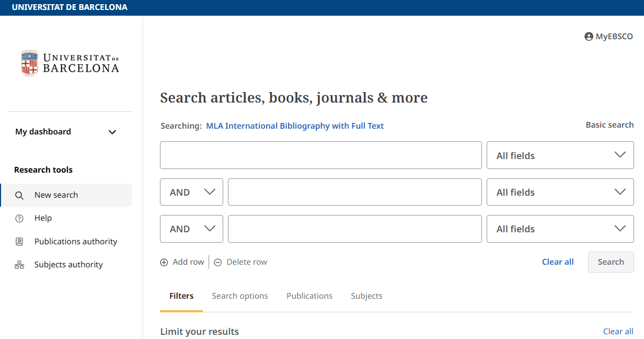Screen dimensions: 644x339
Task: Focus the second search term field
Action: 355,192
